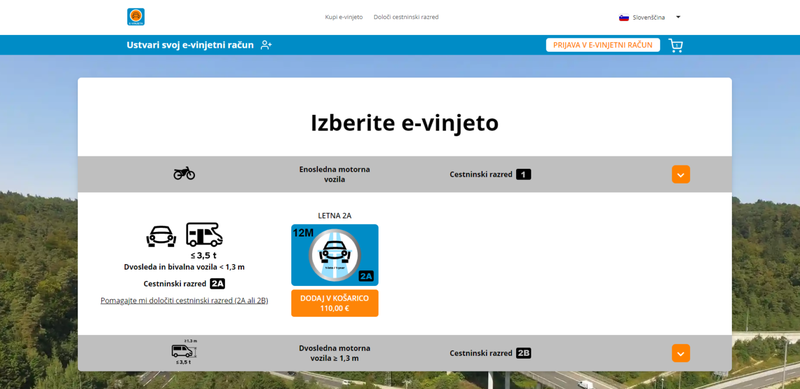Open the shopping cart icon
Image resolution: width=800 pixels, height=389 pixels.
point(676,45)
